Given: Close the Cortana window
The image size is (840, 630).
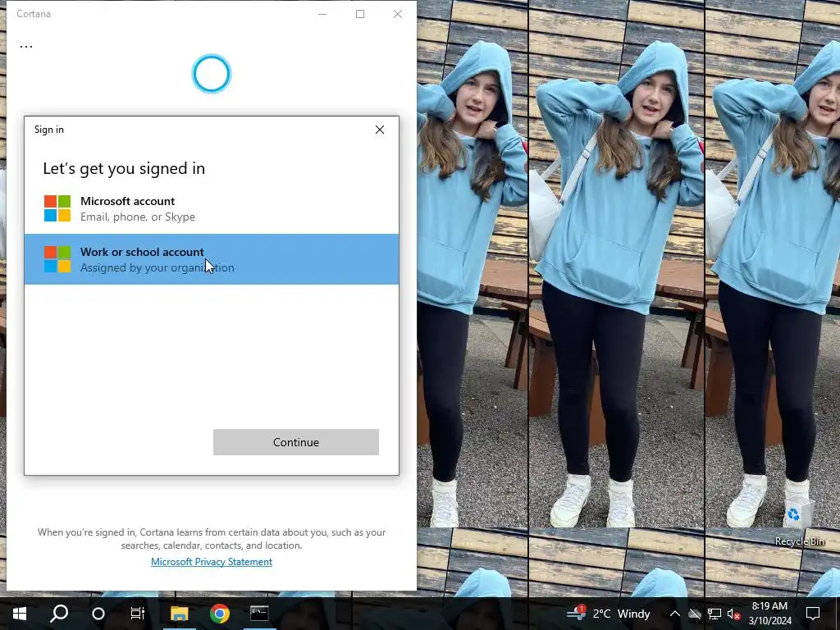Looking at the screenshot, I should 398,14.
